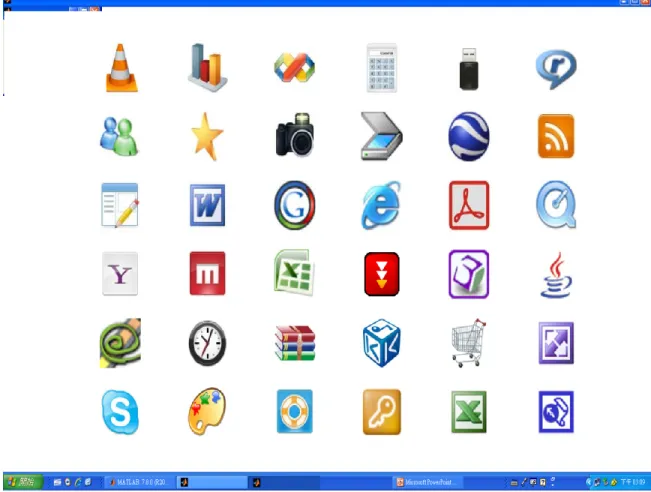The height and width of the screenshot is (492, 651).
Task: Click the orange RSS feed icon
Action: [x=556, y=136]
